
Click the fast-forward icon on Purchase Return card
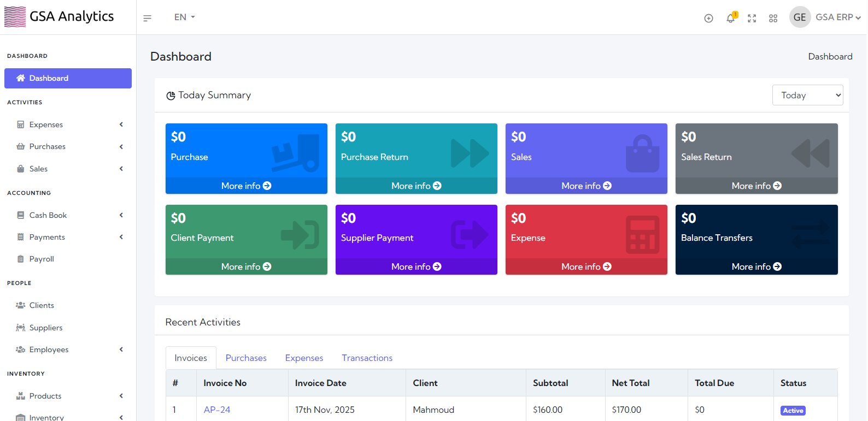(x=470, y=153)
